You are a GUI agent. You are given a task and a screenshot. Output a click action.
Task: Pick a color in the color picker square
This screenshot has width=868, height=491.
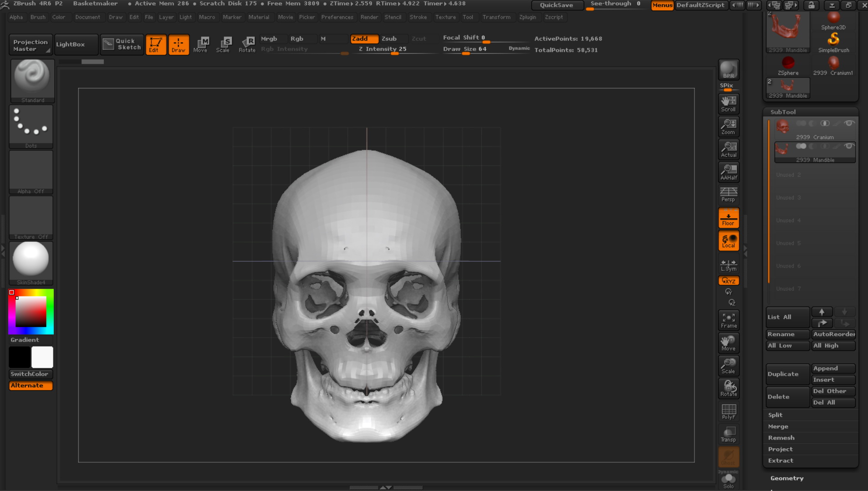[x=31, y=312]
